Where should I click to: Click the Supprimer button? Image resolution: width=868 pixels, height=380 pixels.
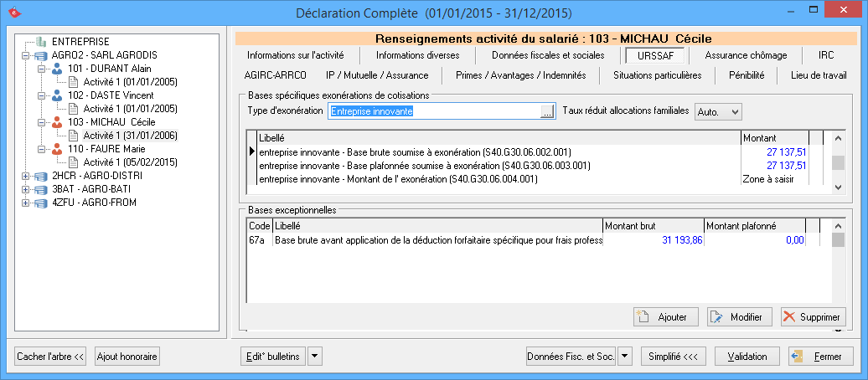click(813, 317)
